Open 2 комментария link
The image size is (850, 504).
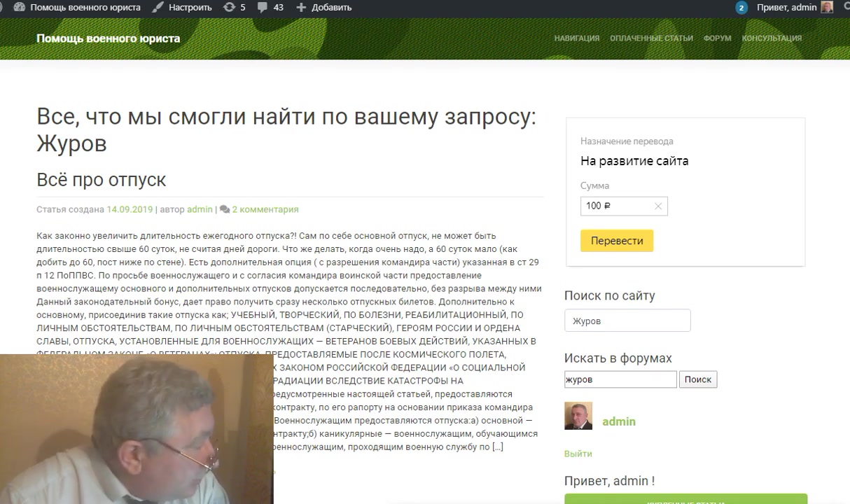[x=265, y=209]
